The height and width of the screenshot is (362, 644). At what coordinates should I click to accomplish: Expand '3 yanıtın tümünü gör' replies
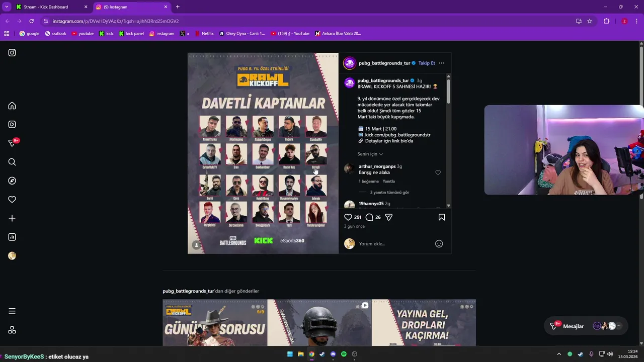click(389, 193)
